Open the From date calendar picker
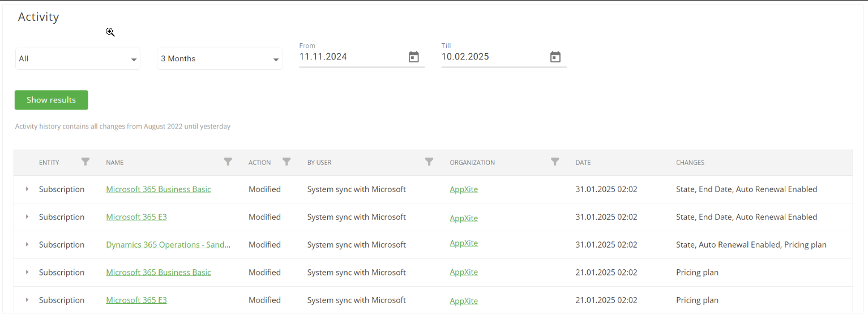 tap(414, 57)
